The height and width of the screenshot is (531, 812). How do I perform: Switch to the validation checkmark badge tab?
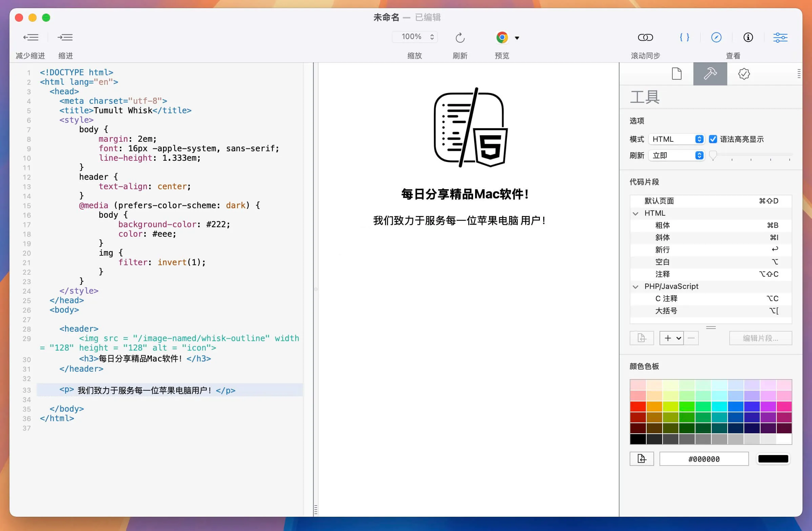point(744,74)
